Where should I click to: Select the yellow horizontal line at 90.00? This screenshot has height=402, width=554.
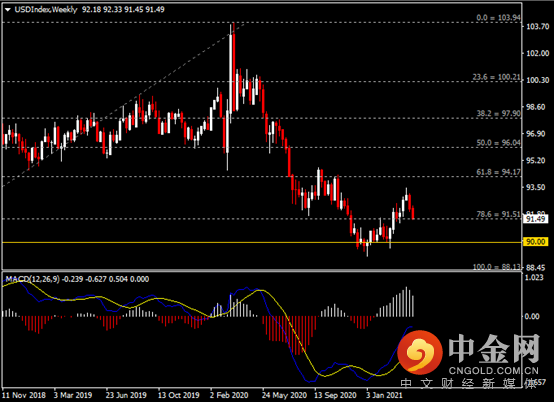262,242
